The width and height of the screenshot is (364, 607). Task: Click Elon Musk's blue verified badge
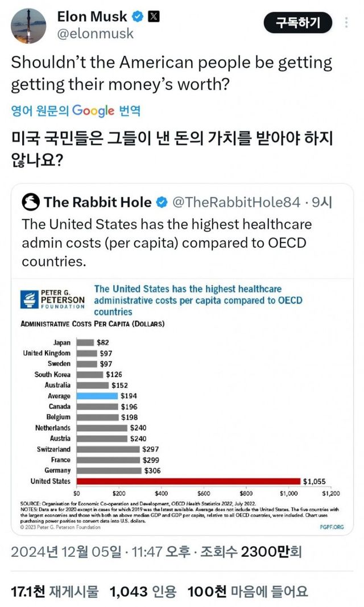pos(138,17)
